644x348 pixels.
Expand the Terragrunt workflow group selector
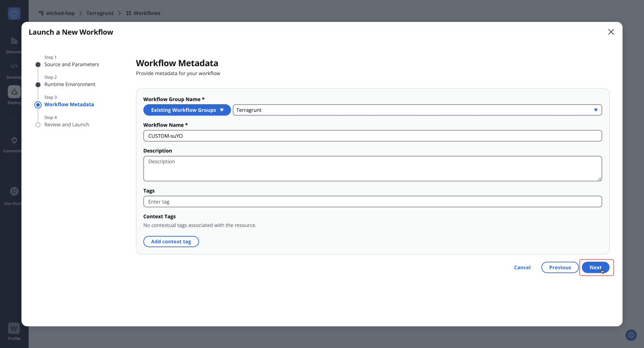click(417, 110)
